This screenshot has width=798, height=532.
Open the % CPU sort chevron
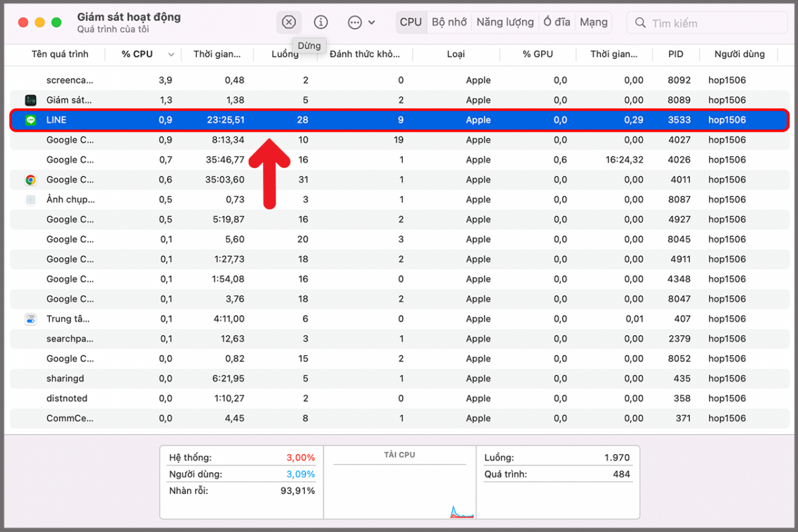point(172,54)
